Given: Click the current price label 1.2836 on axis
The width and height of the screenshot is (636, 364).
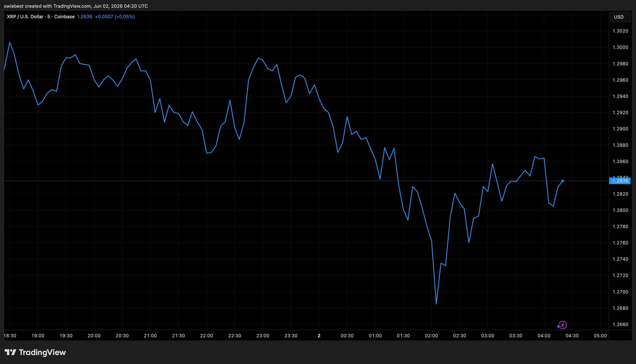Looking at the screenshot, I should coord(620,181).
